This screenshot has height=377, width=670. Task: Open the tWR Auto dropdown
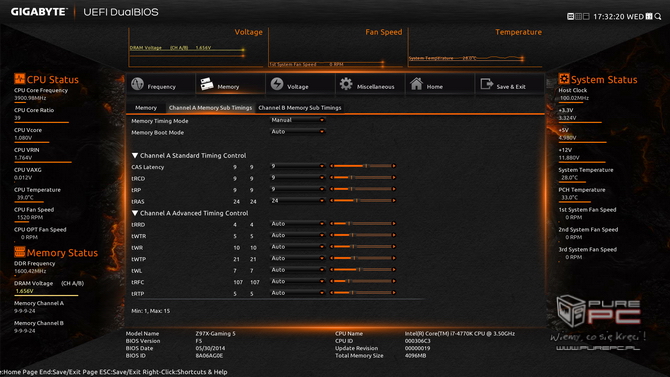click(x=297, y=247)
